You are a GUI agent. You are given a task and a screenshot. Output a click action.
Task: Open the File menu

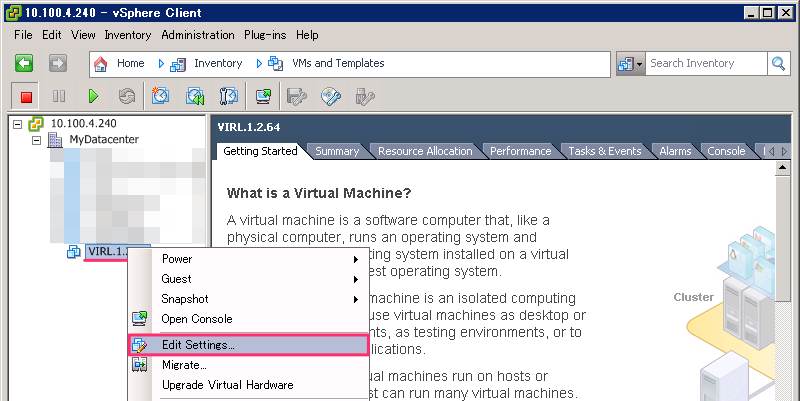[23, 35]
